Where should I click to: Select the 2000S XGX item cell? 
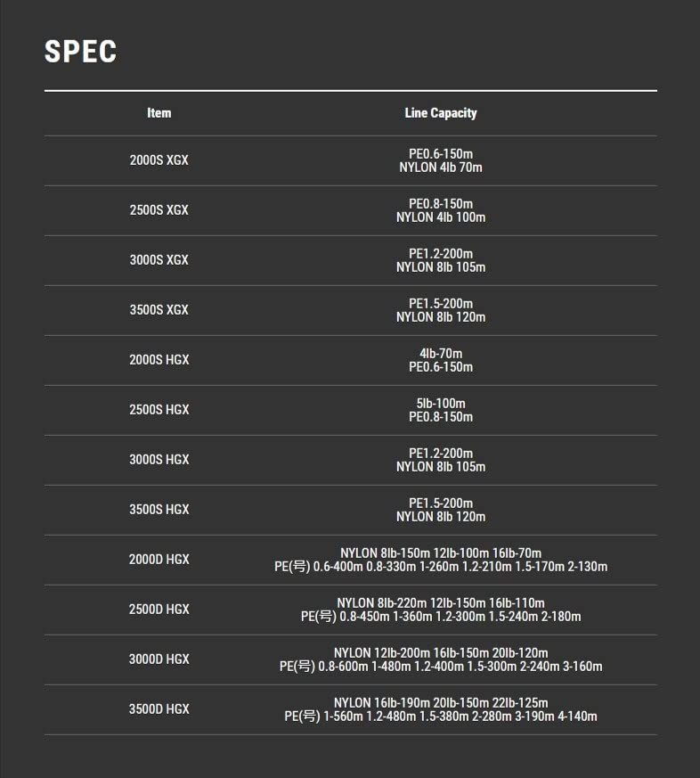coord(159,160)
